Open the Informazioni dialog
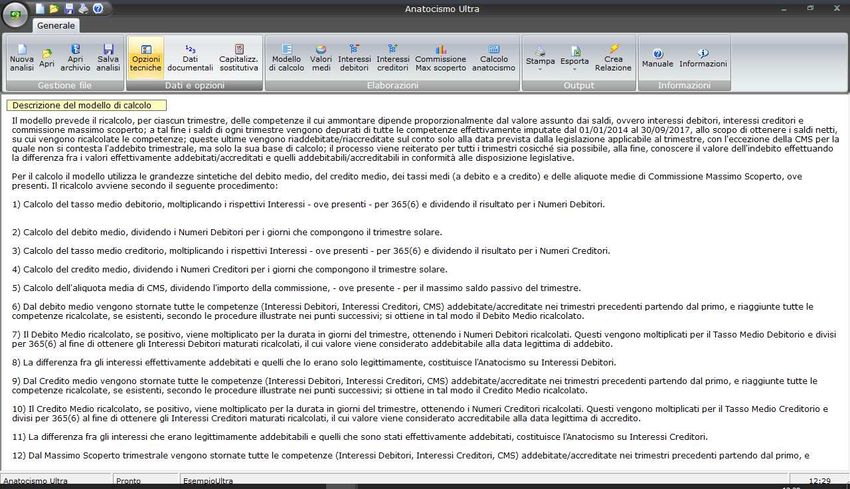850x489 pixels. 703,58
